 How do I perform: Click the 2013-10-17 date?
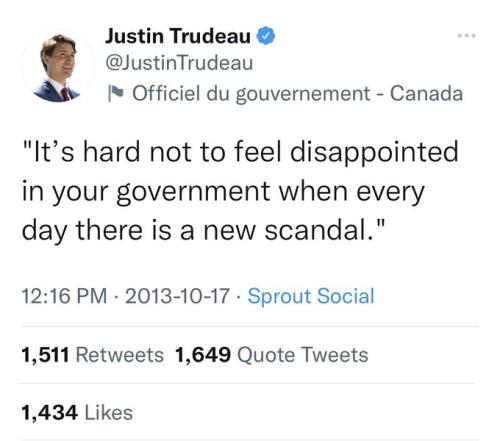(x=178, y=296)
